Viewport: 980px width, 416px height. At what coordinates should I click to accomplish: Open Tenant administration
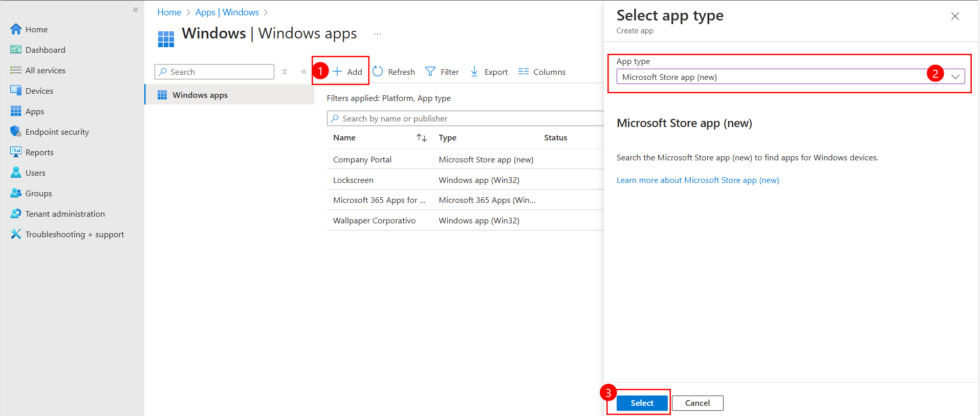tap(57, 214)
